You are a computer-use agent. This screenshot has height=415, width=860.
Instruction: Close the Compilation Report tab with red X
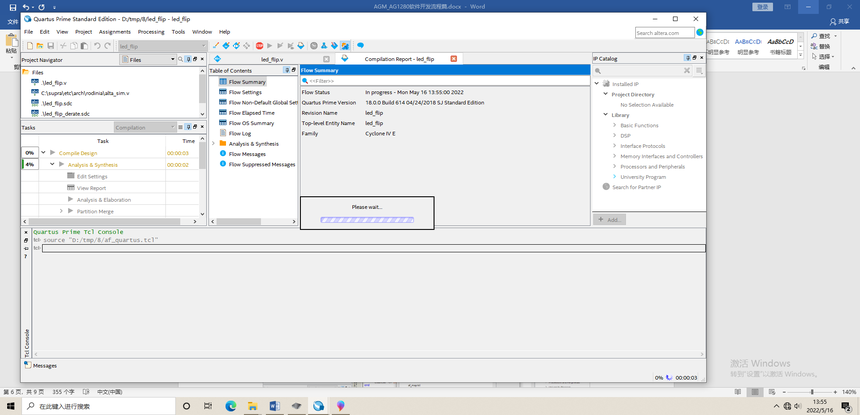click(454, 59)
